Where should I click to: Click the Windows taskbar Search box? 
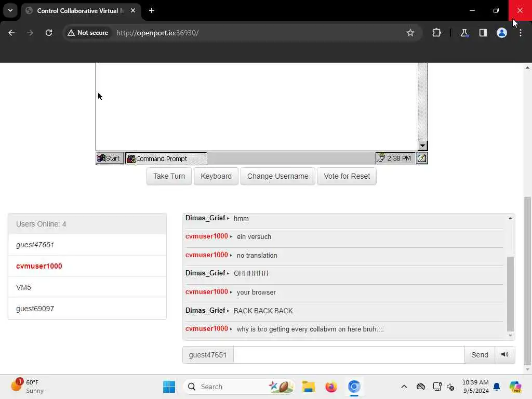point(239,387)
